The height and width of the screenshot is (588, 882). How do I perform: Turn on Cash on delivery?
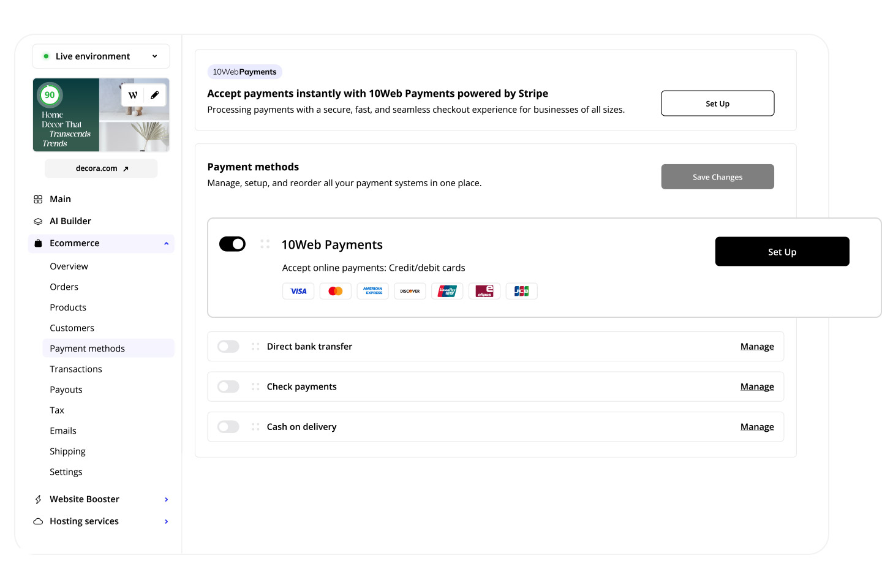tap(228, 426)
